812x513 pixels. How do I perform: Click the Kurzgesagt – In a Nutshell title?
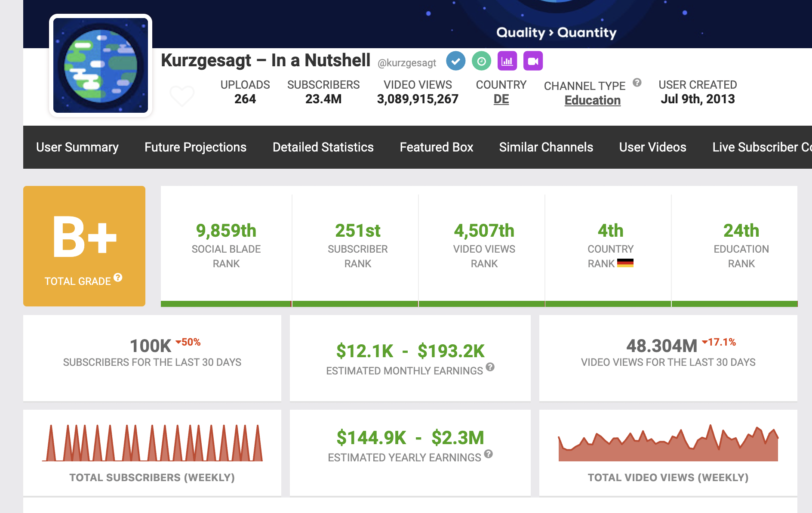pyautogui.click(x=265, y=60)
